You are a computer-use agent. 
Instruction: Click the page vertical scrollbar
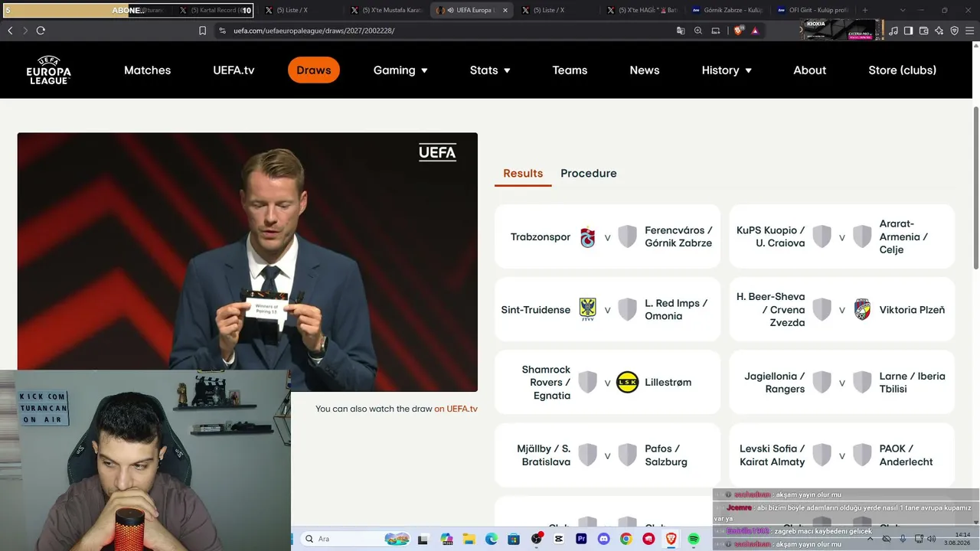pyautogui.click(x=975, y=187)
